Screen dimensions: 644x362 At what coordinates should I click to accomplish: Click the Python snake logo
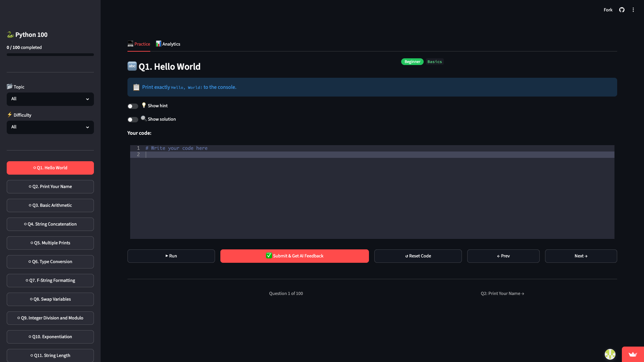pos(10,35)
